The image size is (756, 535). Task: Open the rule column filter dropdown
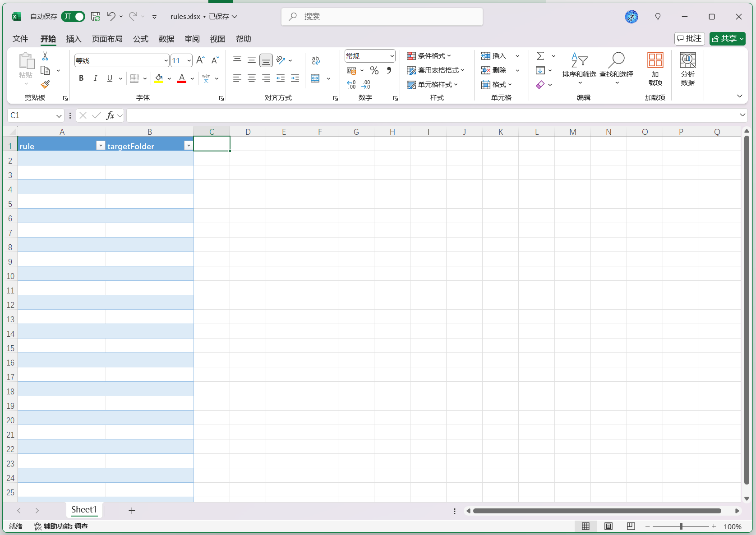pyautogui.click(x=101, y=146)
